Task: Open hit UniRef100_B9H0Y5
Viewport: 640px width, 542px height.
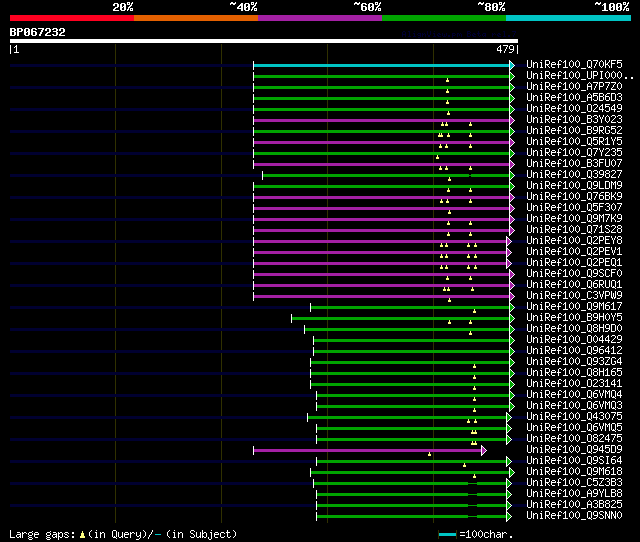Action: pyautogui.click(x=574, y=318)
